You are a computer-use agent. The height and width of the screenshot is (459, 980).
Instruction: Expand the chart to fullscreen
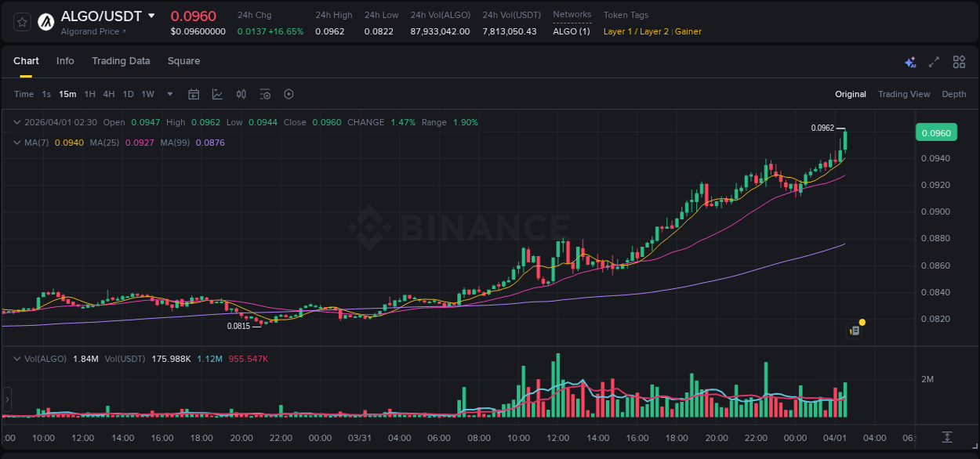934,61
